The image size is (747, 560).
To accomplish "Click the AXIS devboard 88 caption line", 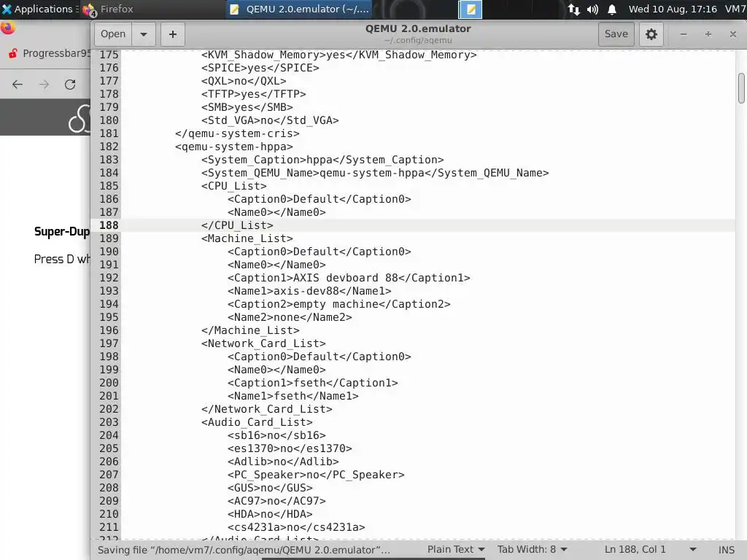I will 348,278.
